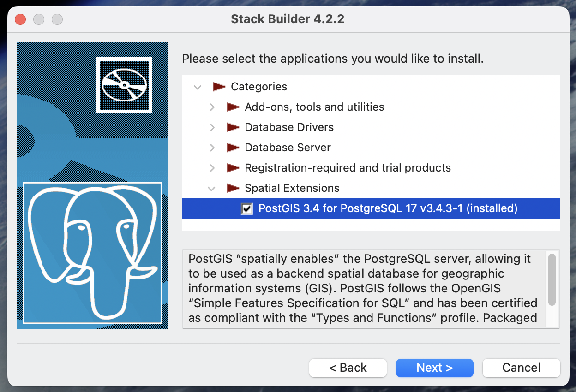This screenshot has height=392, width=576.
Task: Expand Registration-required and trial products category
Action: [212, 168]
